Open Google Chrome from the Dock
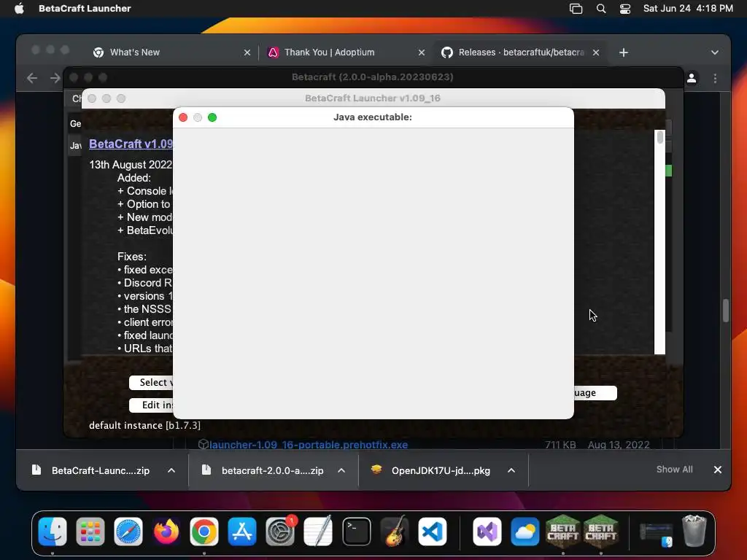This screenshot has height=560, width=747. (x=204, y=532)
